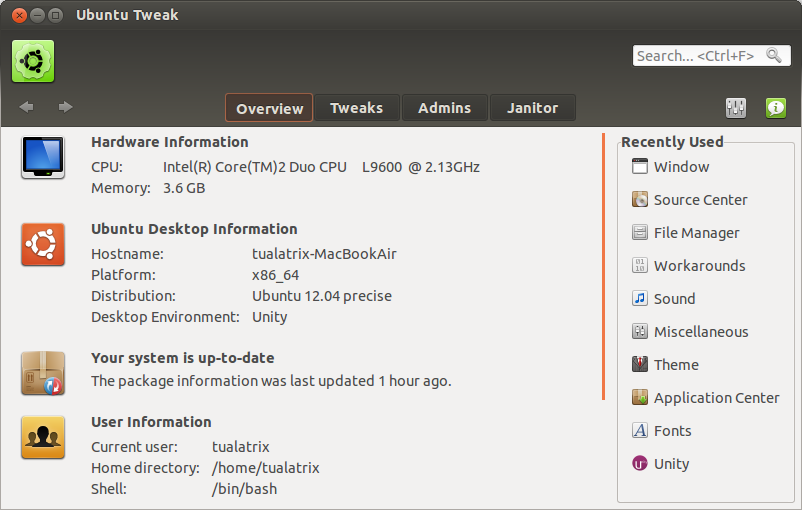
Task: Click the magnifier icon in search box
Action: [773, 55]
